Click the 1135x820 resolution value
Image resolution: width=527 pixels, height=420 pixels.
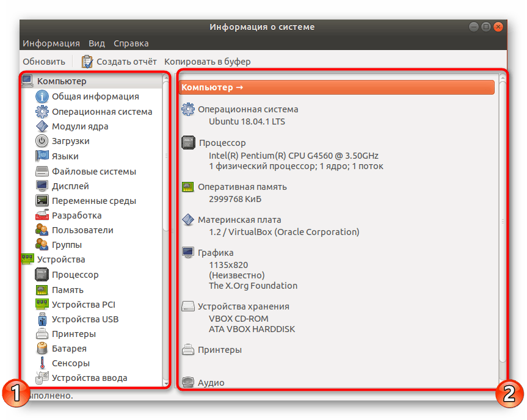point(228,265)
